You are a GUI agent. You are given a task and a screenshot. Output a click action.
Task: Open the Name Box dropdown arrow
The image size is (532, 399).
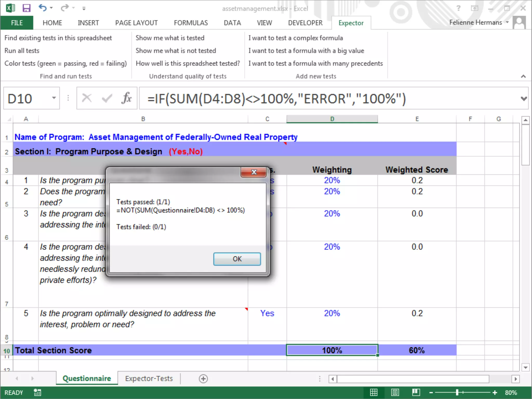pos(54,98)
